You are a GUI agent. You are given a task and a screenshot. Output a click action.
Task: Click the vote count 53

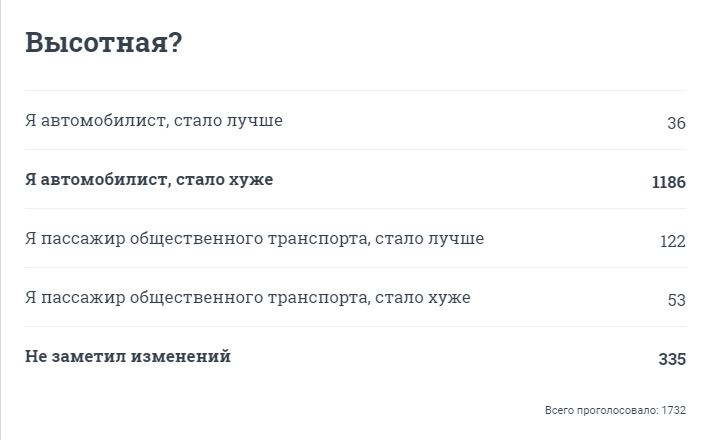[x=676, y=300]
